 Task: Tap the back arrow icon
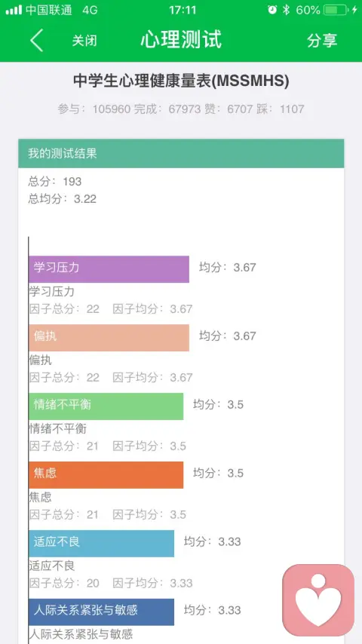36,40
